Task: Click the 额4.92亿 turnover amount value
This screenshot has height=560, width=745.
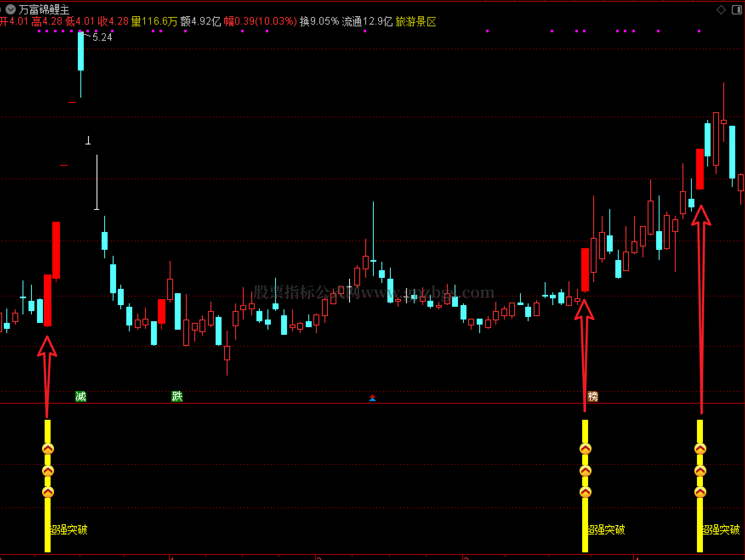Action: [x=201, y=21]
